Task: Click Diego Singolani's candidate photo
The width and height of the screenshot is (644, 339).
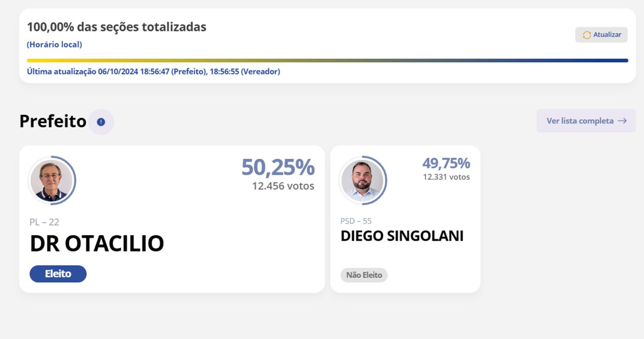Action: [x=363, y=180]
